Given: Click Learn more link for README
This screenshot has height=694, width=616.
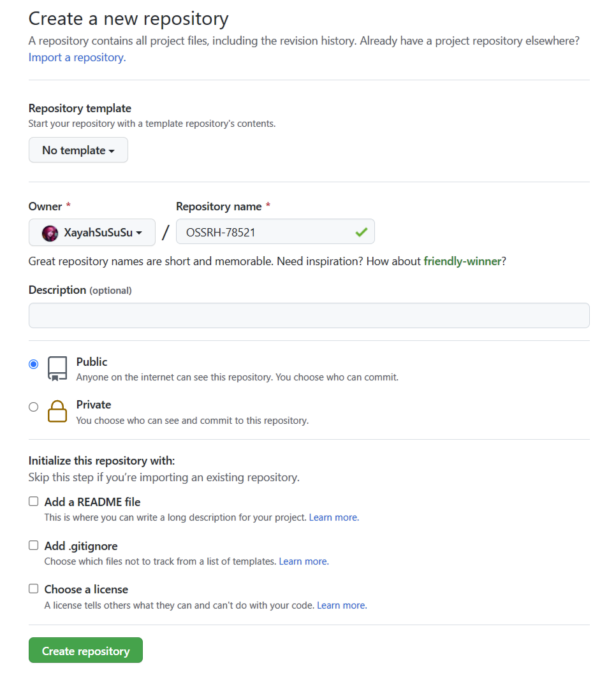Looking at the screenshot, I should 333,517.
